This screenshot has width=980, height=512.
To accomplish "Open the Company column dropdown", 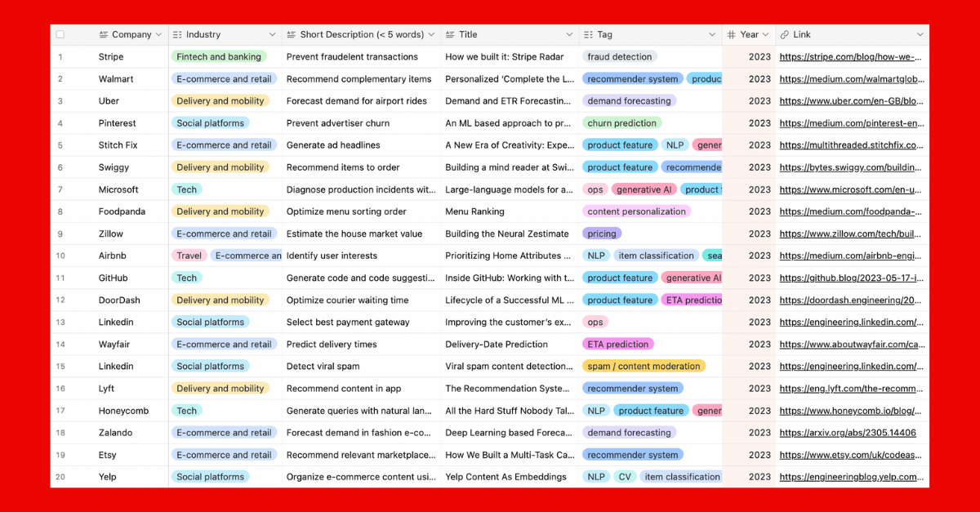I will tap(158, 34).
